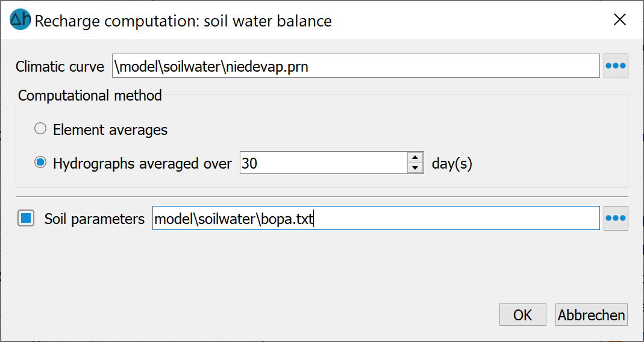The image size is (644, 342).
Task: Click the Climatic curve label
Action: click(60, 66)
